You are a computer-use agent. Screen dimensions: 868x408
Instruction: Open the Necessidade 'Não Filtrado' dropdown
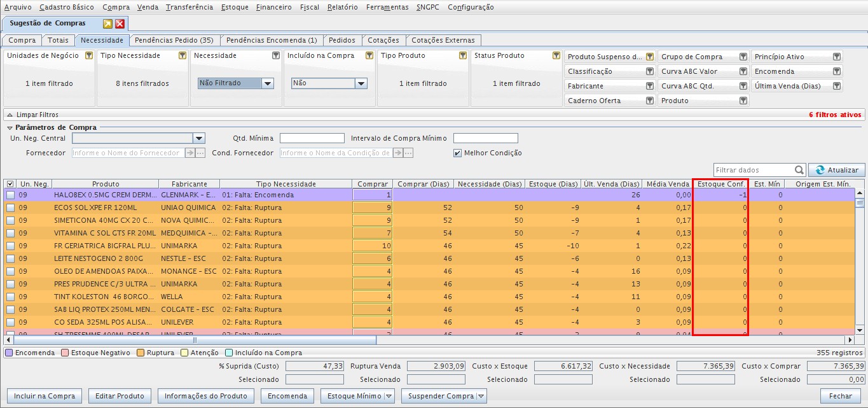click(268, 83)
